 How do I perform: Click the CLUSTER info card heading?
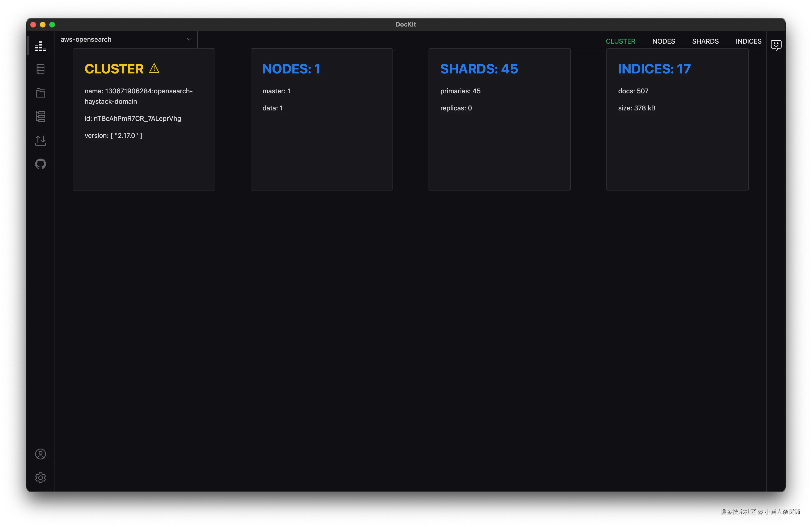(x=114, y=69)
